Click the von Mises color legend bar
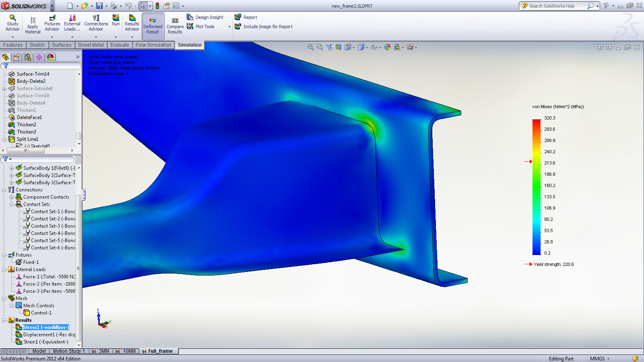Viewport: 644px width, 362px height. point(537,187)
